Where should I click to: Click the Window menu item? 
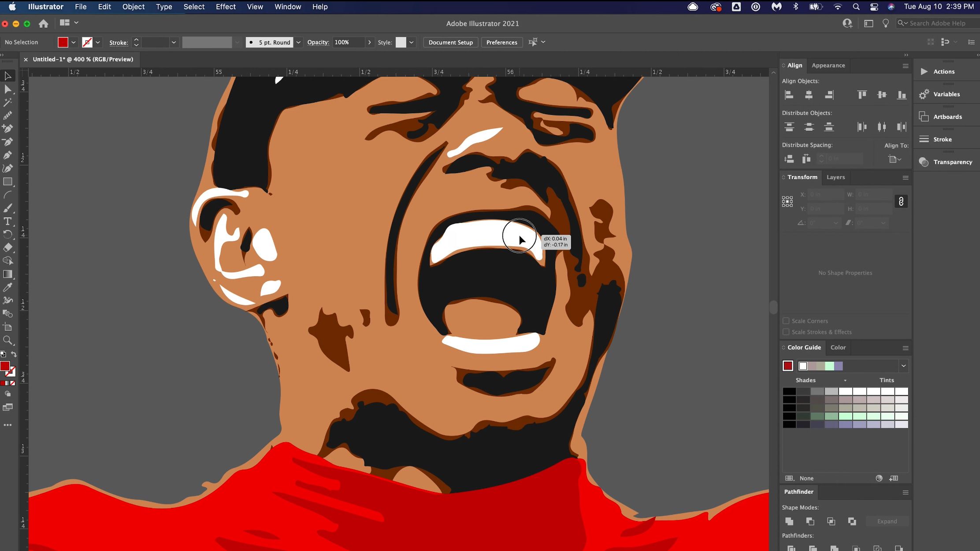click(x=288, y=7)
